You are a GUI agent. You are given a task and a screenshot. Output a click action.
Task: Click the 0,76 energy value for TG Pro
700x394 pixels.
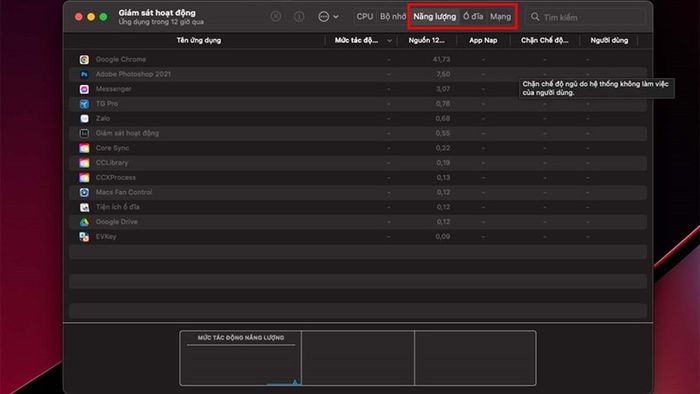click(443, 104)
